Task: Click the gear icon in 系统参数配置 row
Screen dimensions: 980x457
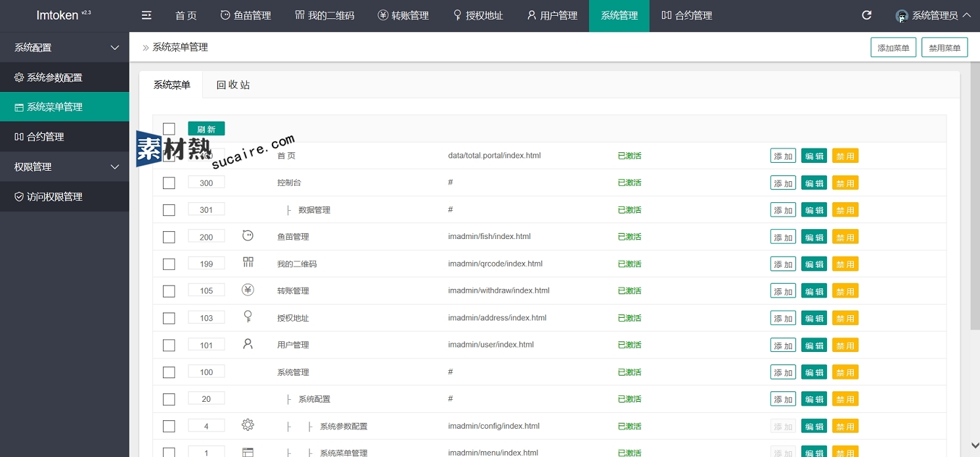Action: click(x=248, y=425)
